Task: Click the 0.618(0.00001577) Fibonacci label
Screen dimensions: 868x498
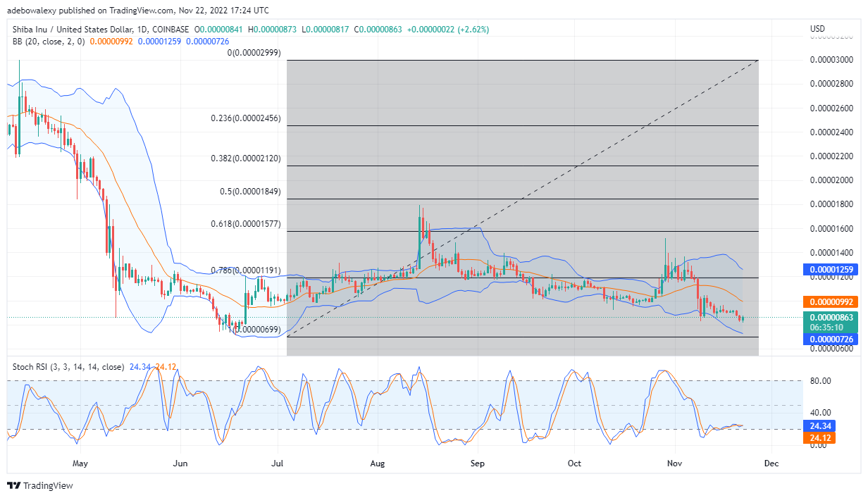Action: click(246, 224)
